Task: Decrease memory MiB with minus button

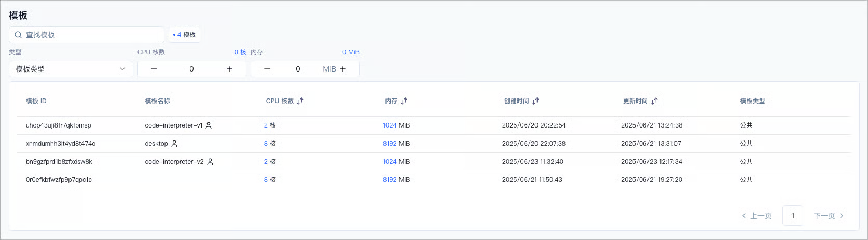Action: pyautogui.click(x=267, y=69)
